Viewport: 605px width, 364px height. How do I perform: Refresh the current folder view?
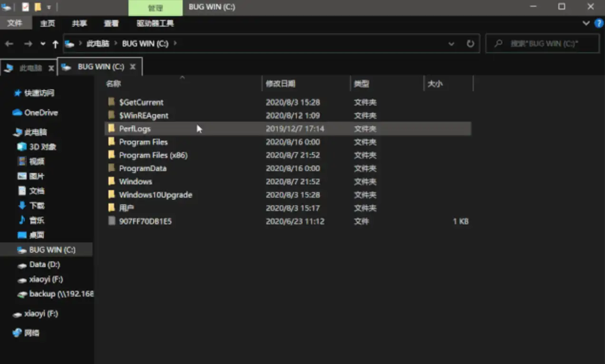tap(470, 44)
